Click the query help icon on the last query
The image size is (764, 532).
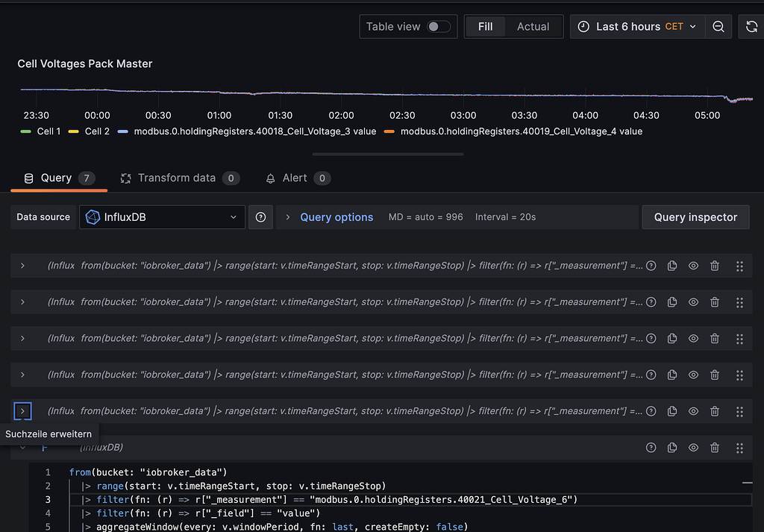[651, 448]
